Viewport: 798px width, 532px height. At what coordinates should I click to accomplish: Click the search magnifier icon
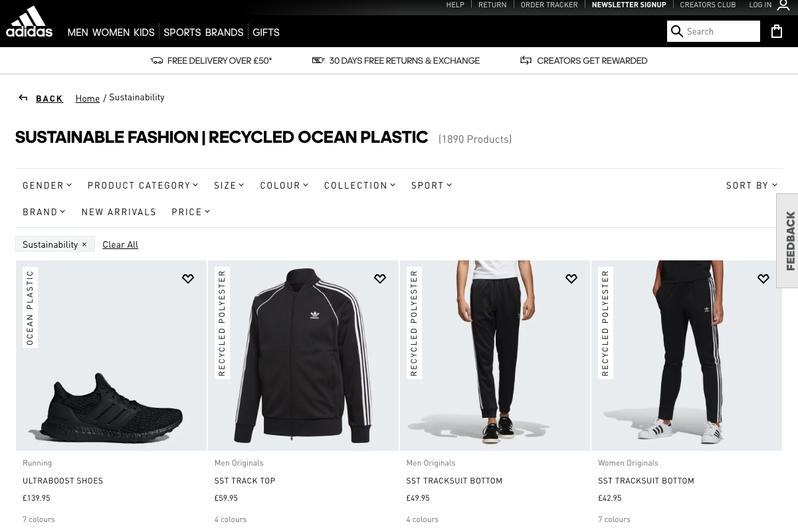(x=677, y=31)
